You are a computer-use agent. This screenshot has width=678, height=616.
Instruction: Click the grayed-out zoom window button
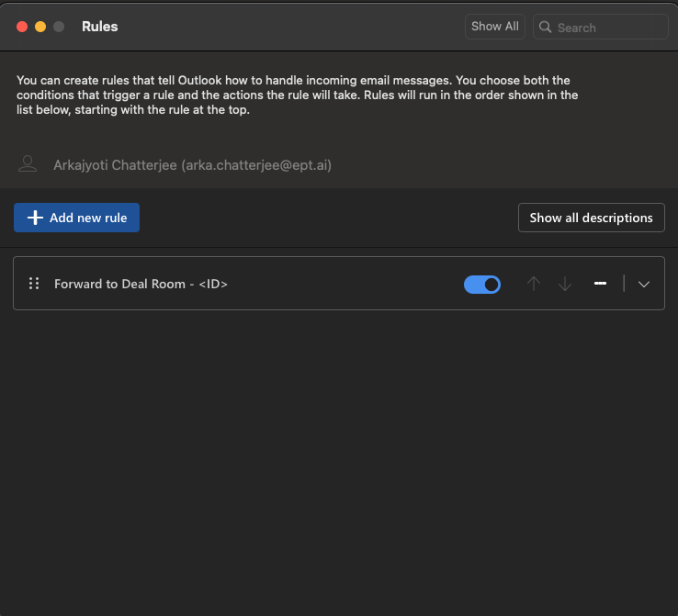coord(59,27)
